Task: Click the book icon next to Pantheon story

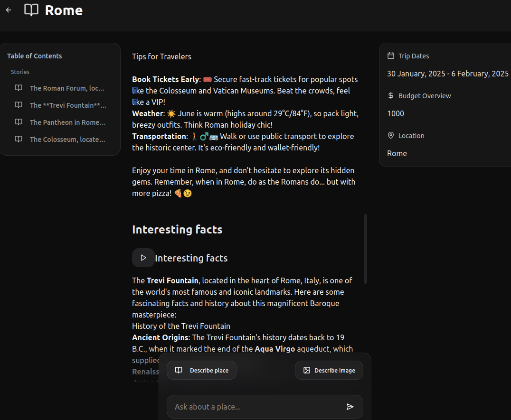Action: 19,122
